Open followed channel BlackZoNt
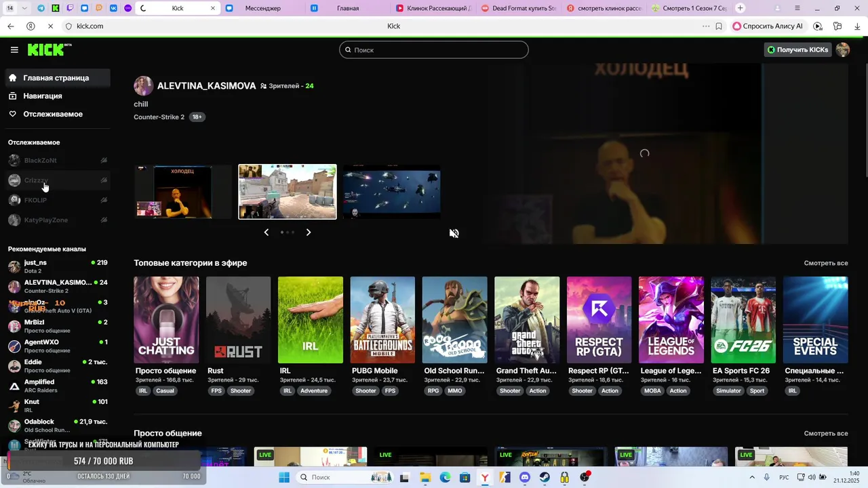868x488 pixels. (x=58, y=161)
